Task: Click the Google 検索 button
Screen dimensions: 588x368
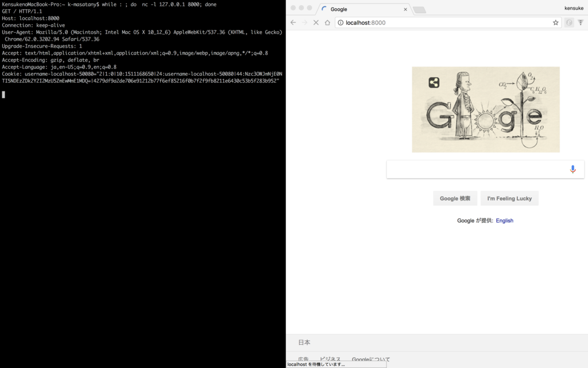Action: (x=455, y=198)
